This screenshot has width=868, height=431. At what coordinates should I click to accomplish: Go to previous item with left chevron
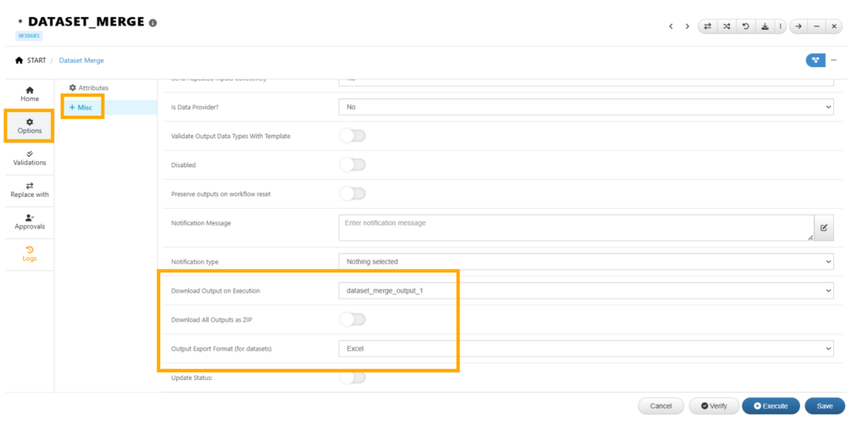671,26
